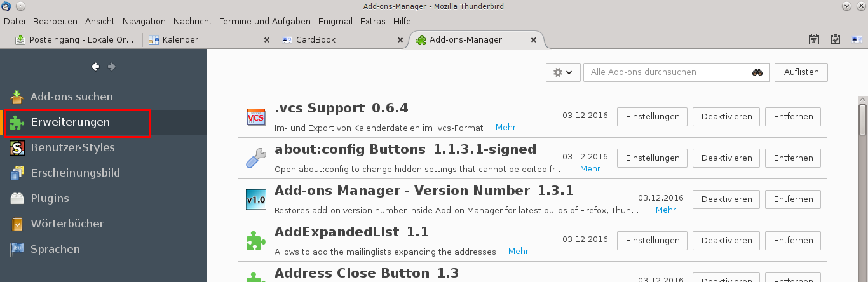Click the Sprachen flag icon
Image resolution: width=868 pixels, height=282 pixels.
point(17,250)
